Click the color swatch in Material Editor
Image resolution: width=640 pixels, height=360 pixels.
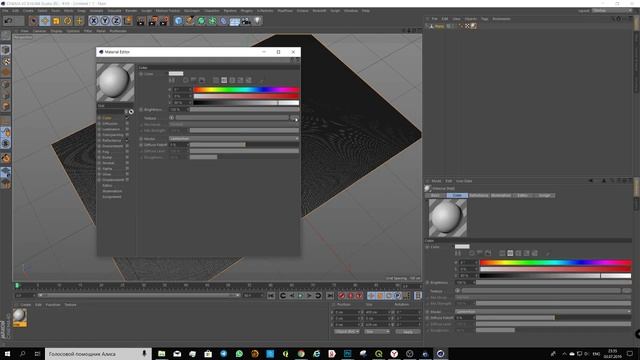[176, 73]
